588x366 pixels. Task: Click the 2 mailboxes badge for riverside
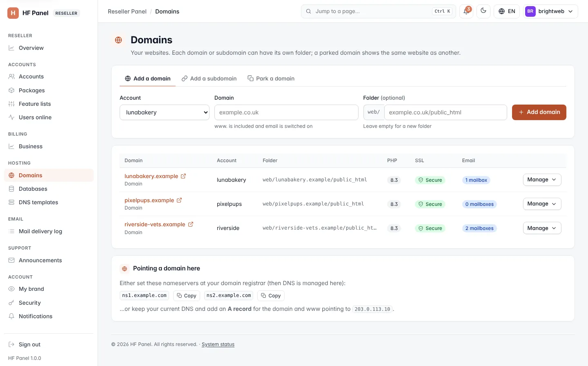479,228
